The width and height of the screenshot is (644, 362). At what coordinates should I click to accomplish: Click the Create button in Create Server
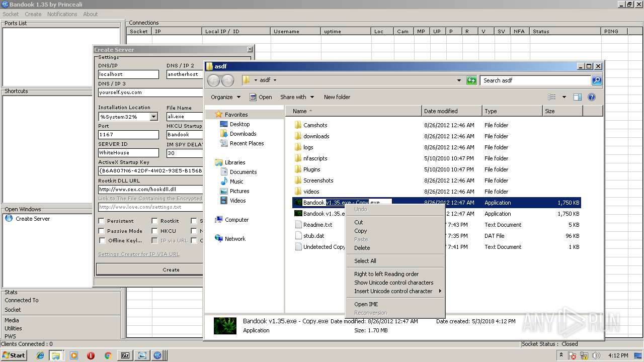pyautogui.click(x=150, y=270)
